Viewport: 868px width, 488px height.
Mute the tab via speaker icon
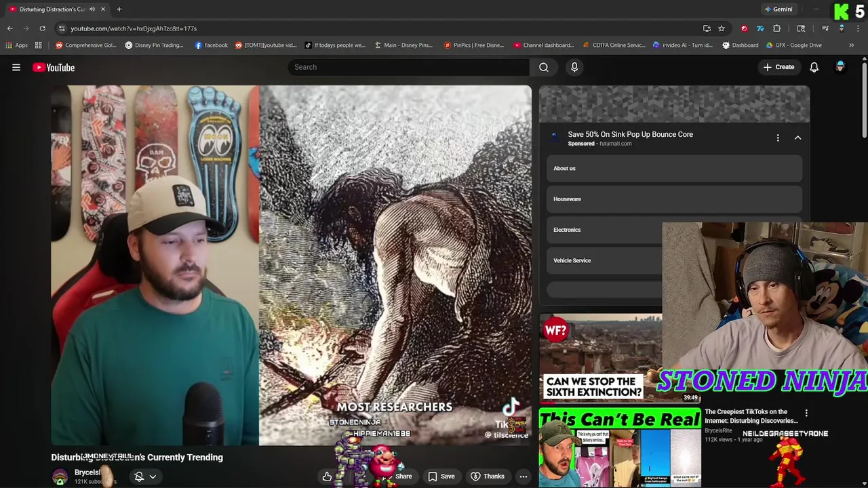click(x=92, y=9)
